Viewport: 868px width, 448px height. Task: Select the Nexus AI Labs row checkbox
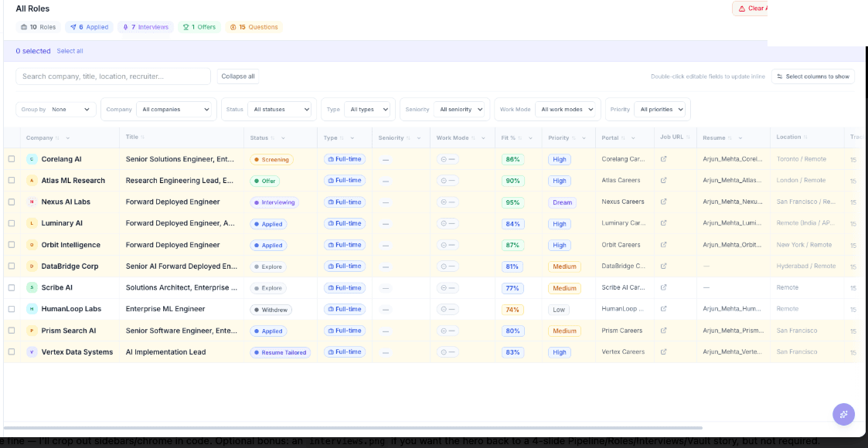tap(12, 202)
